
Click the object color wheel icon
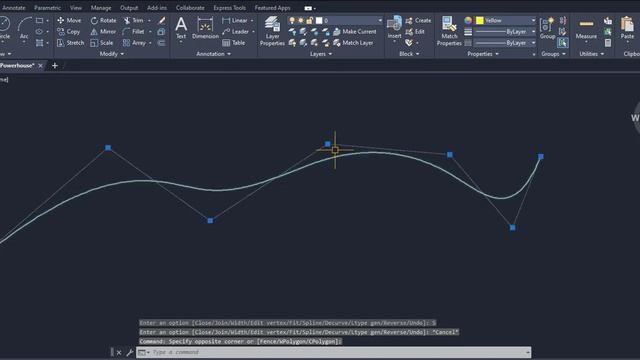[468, 20]
